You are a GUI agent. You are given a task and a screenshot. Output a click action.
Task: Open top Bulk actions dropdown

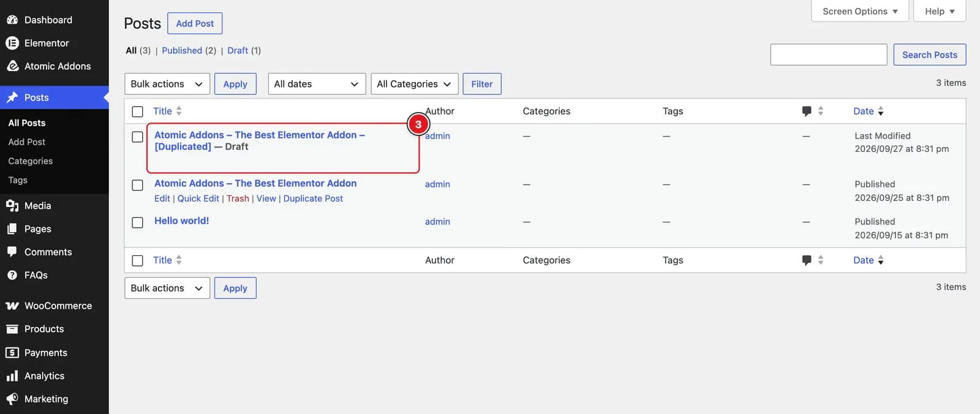point(167,84)
